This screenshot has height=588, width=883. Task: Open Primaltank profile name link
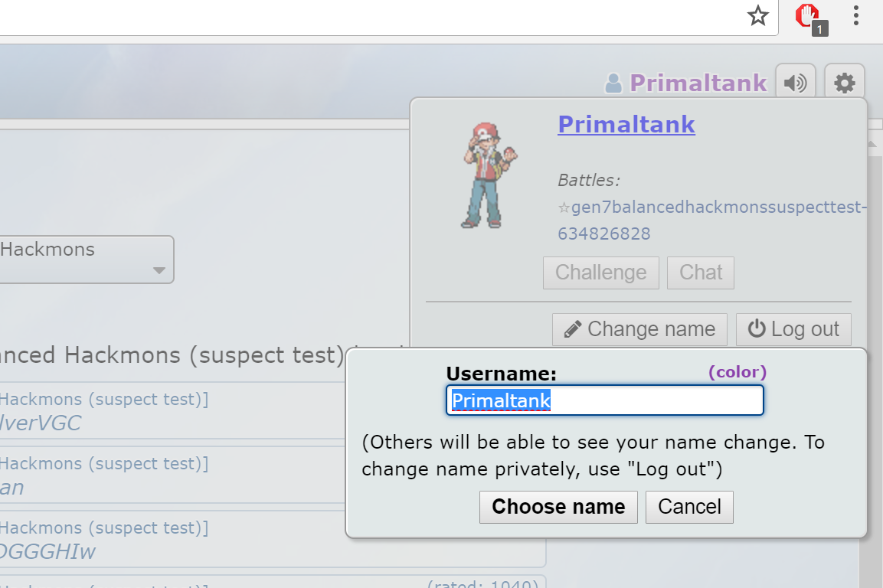626,125
